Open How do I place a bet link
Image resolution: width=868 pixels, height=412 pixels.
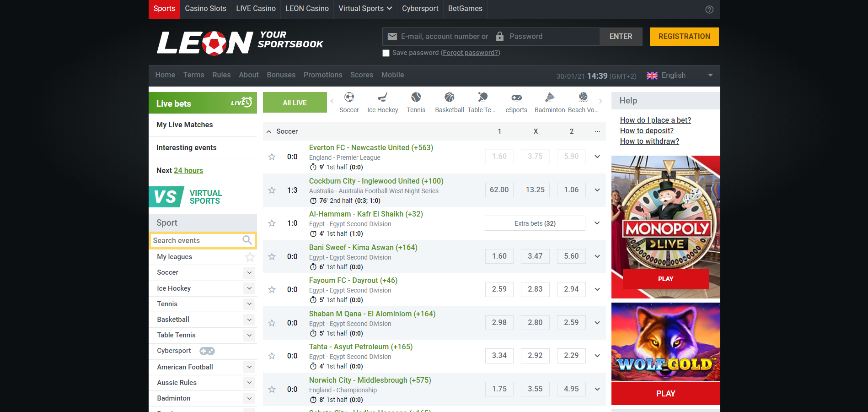click(655, 120)
